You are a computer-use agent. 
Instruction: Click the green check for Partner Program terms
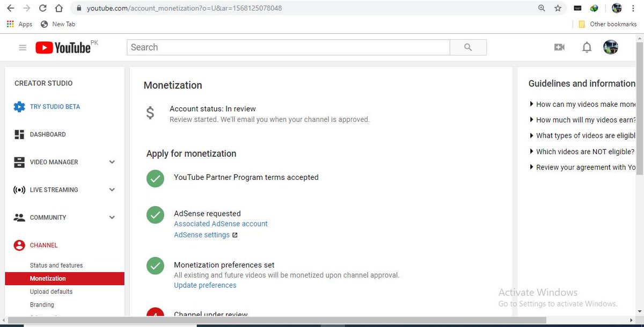155,179
